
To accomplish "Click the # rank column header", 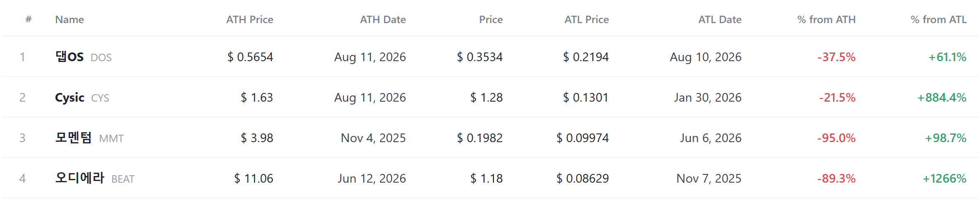I will pos(29,19).
